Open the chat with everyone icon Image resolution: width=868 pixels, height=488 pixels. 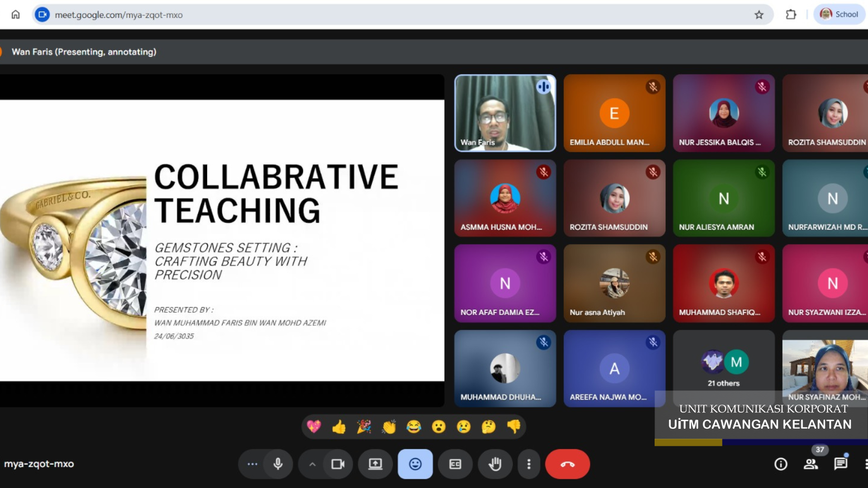tap(841, 464)
